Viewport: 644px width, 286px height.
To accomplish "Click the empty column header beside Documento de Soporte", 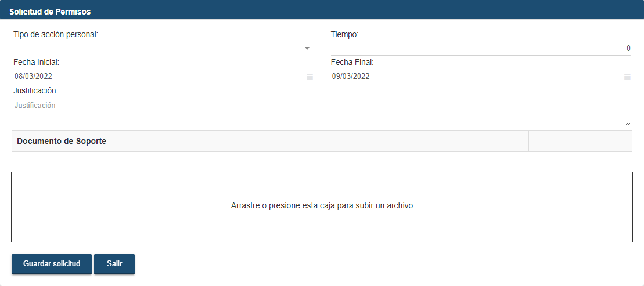I will 580,141.
